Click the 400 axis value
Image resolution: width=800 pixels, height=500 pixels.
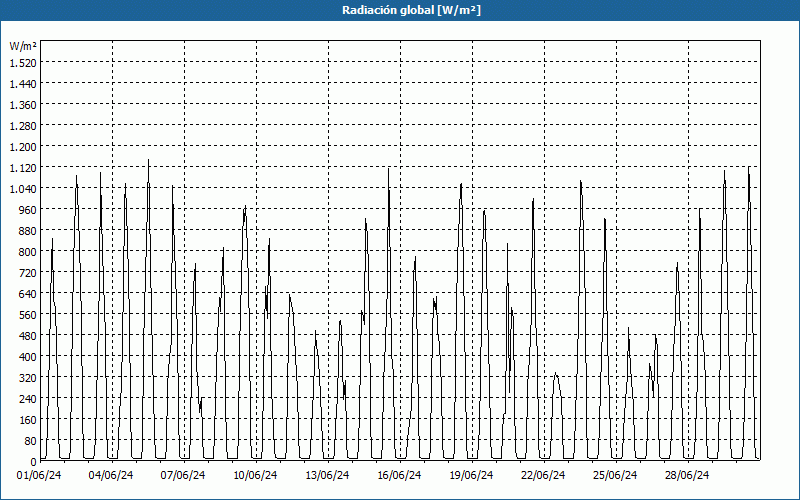[x=28, y=357]
